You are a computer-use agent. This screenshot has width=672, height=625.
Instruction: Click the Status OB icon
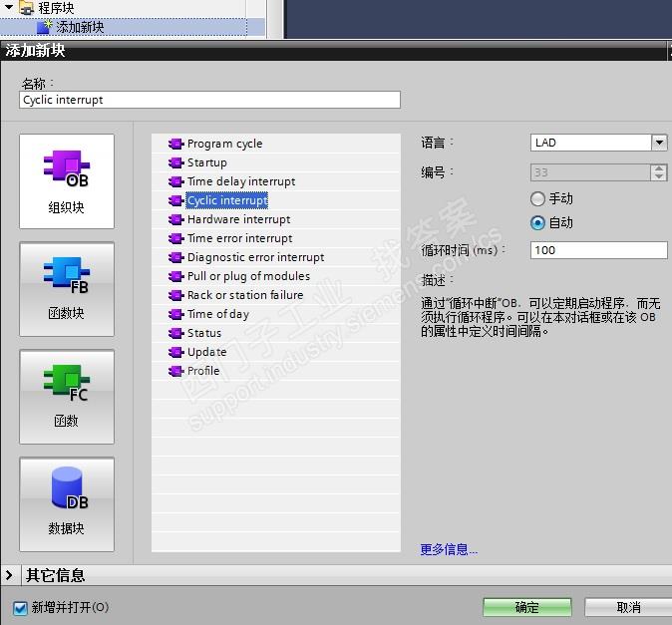pyautogui.click(x=175, y=333)
